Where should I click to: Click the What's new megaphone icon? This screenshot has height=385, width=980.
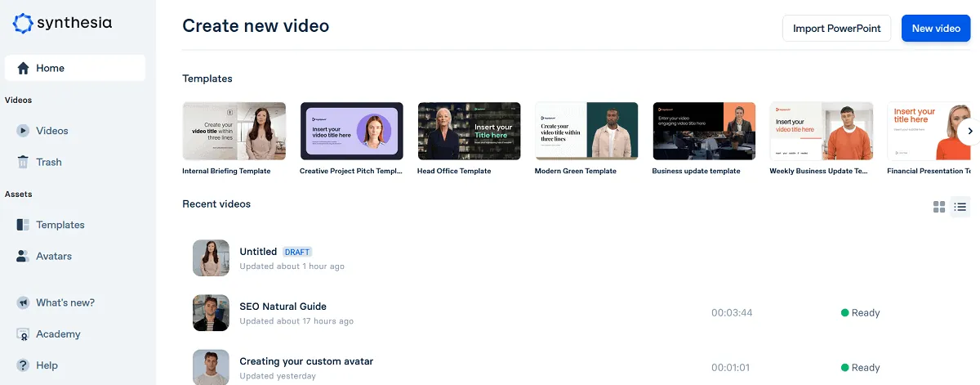coord(24,302)
